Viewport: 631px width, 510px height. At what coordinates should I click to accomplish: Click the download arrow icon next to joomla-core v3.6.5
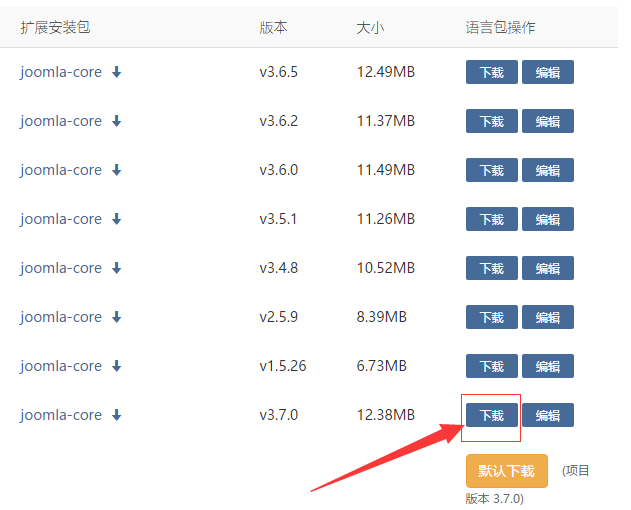[117, 72]
